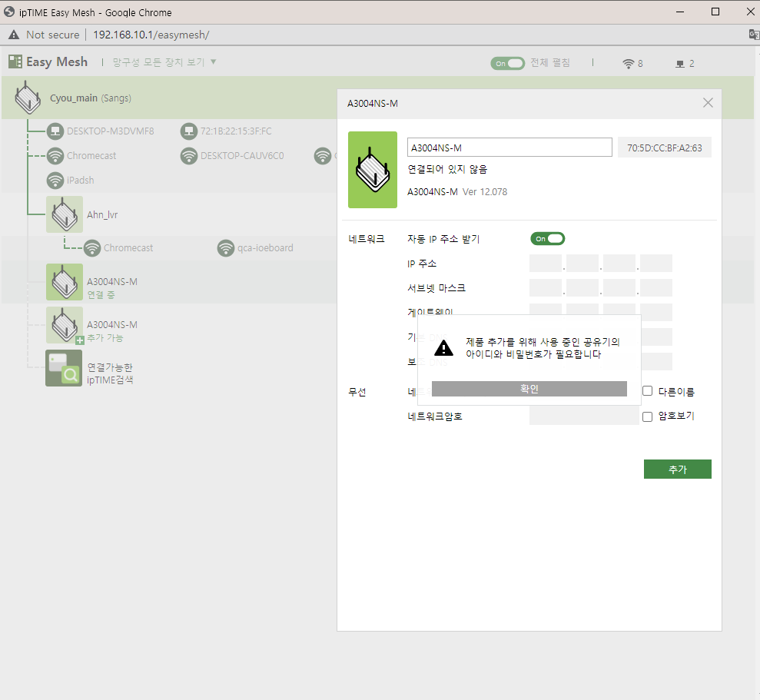Close the A3004NS-M detail panel
Image resolution: width=760 pixels, height=700 pixels.
tap(709, 103)
